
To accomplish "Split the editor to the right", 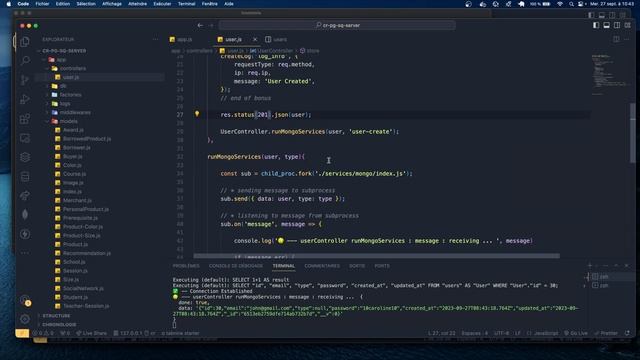I will coord(616,39).
